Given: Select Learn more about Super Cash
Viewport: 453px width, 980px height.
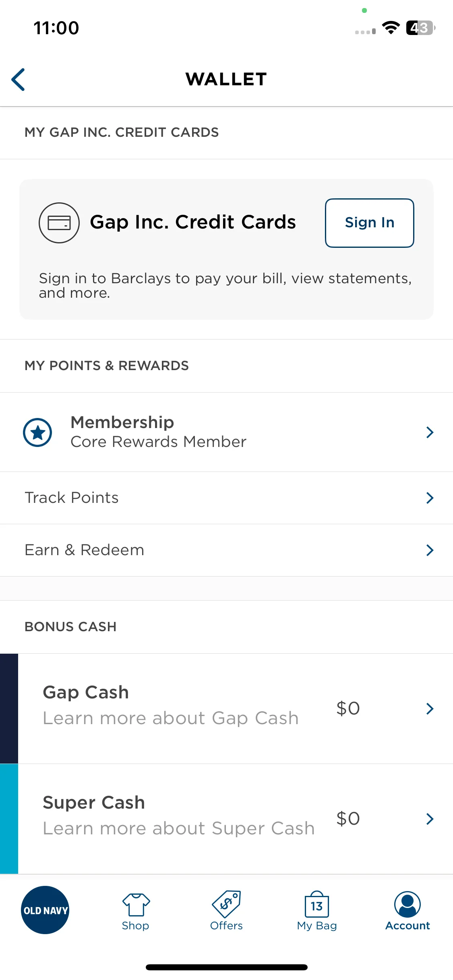Looking at the screenshot, I should [x=179, y=829].
